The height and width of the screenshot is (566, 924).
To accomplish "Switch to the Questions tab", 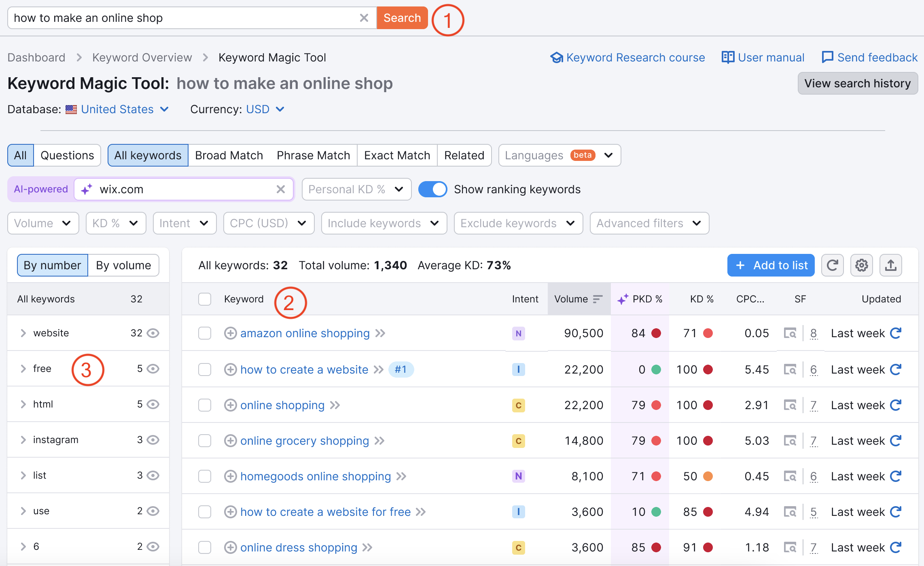I will click(x=67, y=155).
